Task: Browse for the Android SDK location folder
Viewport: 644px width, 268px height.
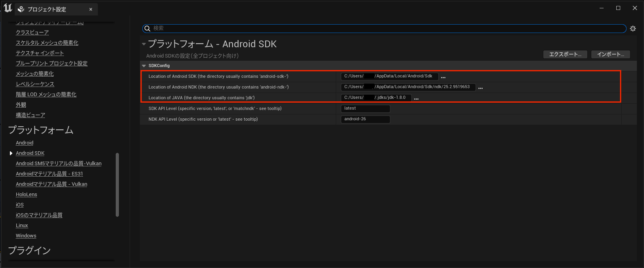Action: (443, 77)
